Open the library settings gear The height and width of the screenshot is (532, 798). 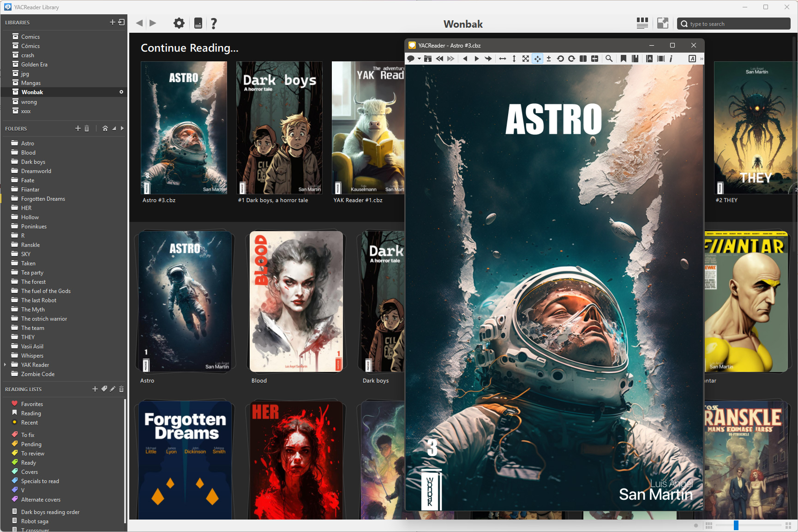pos(179,24)
